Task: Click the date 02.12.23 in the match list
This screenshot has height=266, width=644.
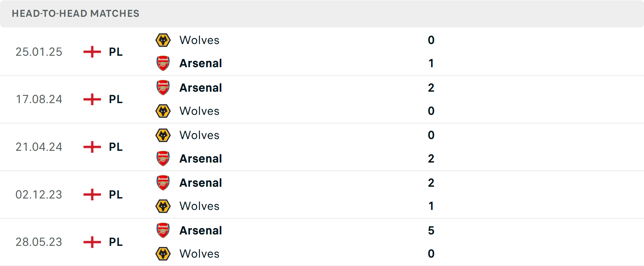Action: (39, 194)
